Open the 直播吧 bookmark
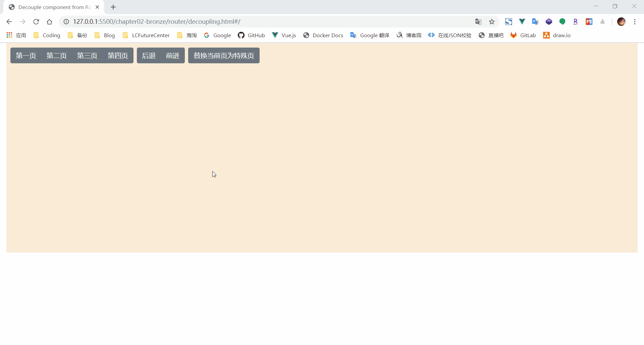644x345 pixels. [491, 35]
